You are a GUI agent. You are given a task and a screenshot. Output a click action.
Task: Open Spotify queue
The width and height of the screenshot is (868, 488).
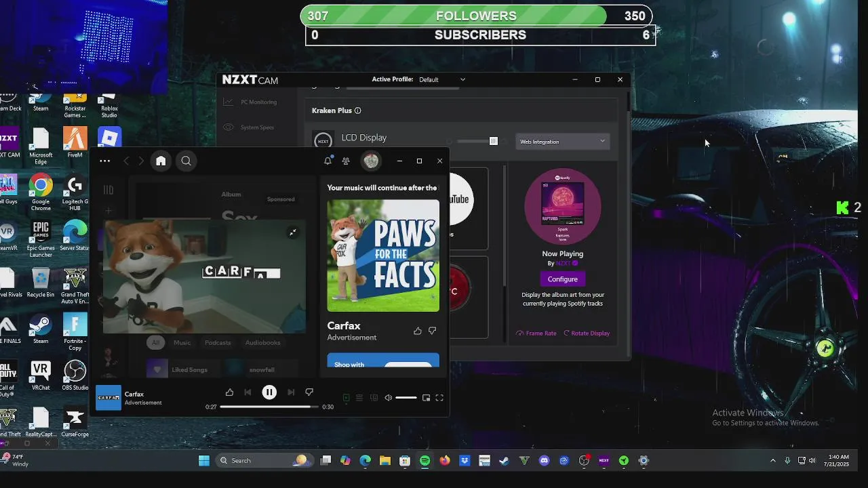[x=359, y=398]
